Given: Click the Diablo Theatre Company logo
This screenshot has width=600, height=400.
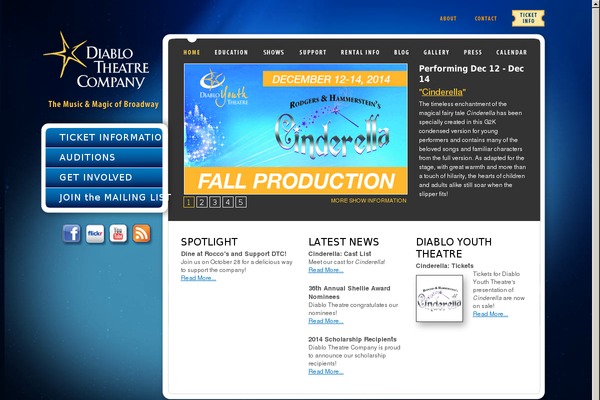Looking at the screenshot, I should (x=96, y=60).
